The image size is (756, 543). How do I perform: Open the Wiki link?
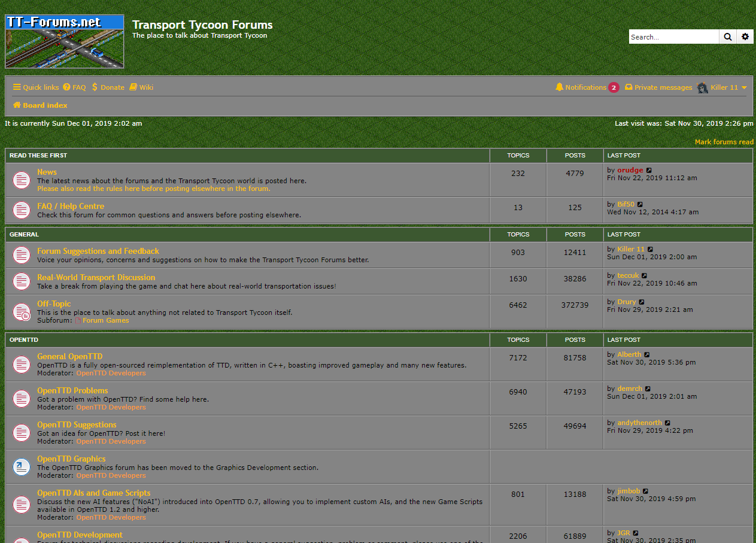click(141, 87)
